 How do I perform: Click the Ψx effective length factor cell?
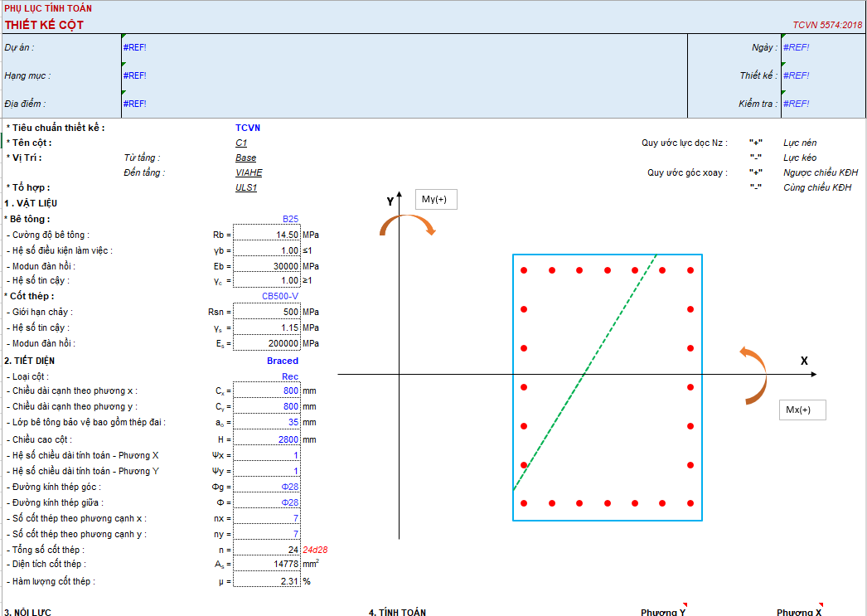(x=267, y=455)
